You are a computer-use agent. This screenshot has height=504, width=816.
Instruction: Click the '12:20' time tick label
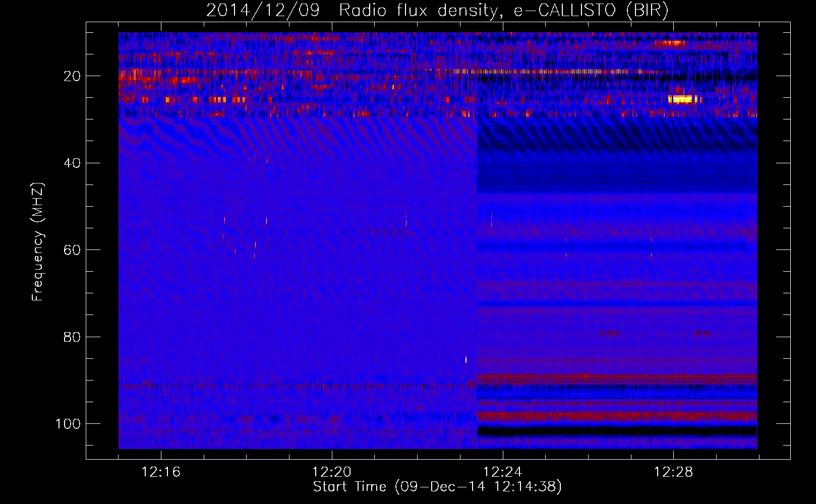[332, 472]
